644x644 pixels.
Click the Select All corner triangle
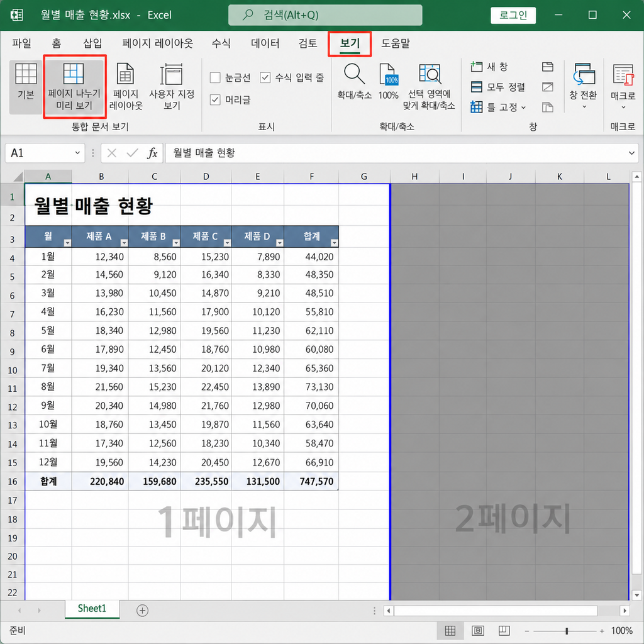point(18,177)
